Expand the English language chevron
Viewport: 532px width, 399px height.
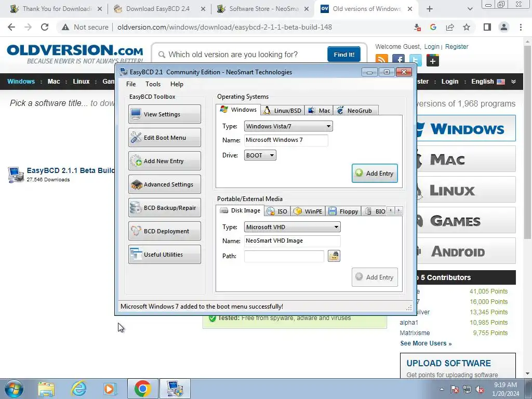pyautogui.click(x=513, y=82)
